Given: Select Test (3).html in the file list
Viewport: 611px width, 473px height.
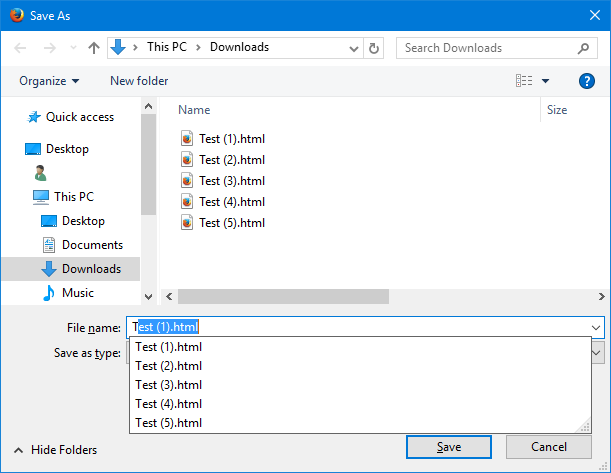Looking at the screenshot, I should (x=223, y=181).
